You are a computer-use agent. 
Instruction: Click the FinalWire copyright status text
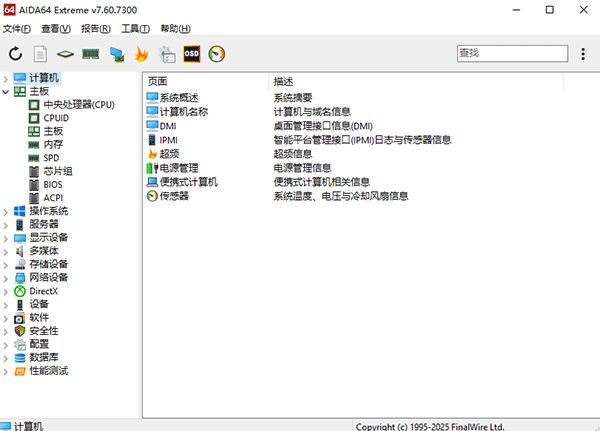coord(430,426)
